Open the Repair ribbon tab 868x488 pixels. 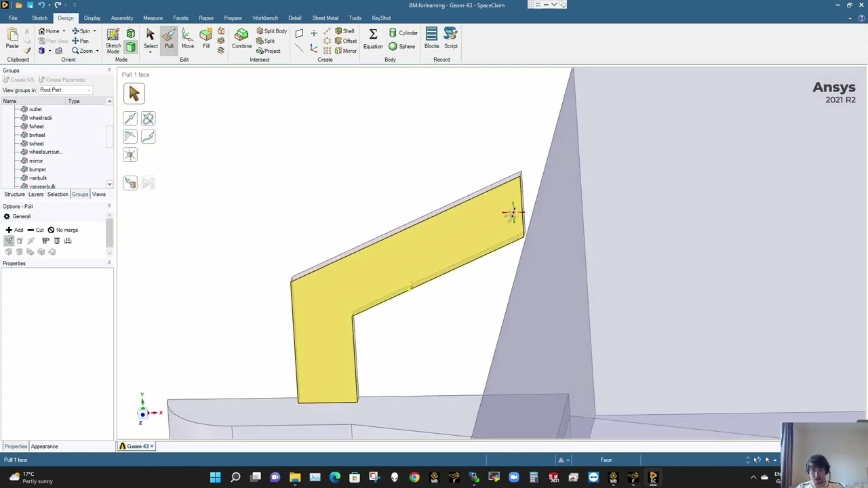[206, 18]
